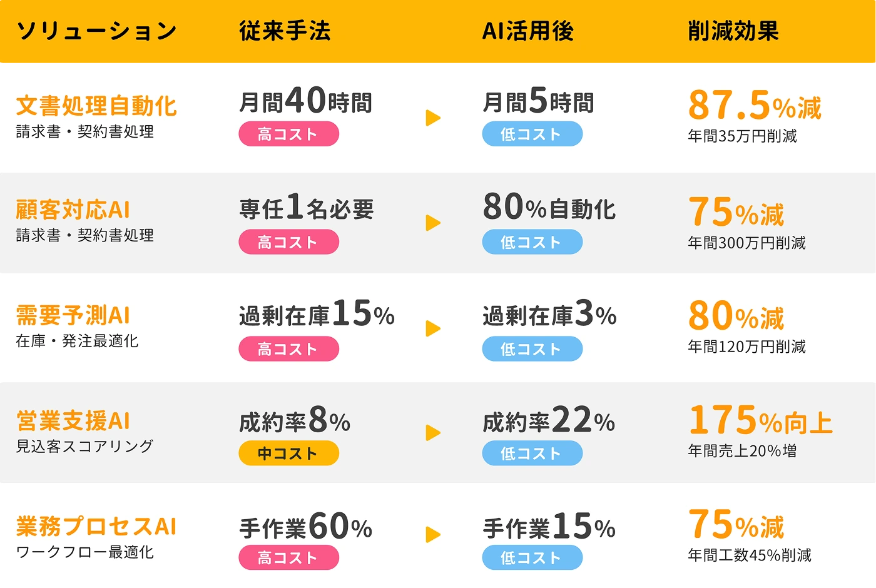Select the AI活用後 column header
This screenshot has width=876, height=588.
point(527,31)
